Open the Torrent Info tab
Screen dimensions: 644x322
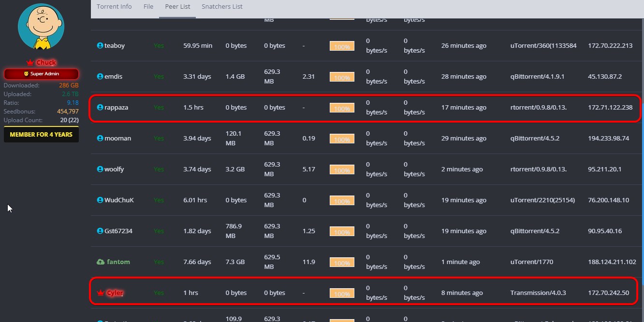114,7
